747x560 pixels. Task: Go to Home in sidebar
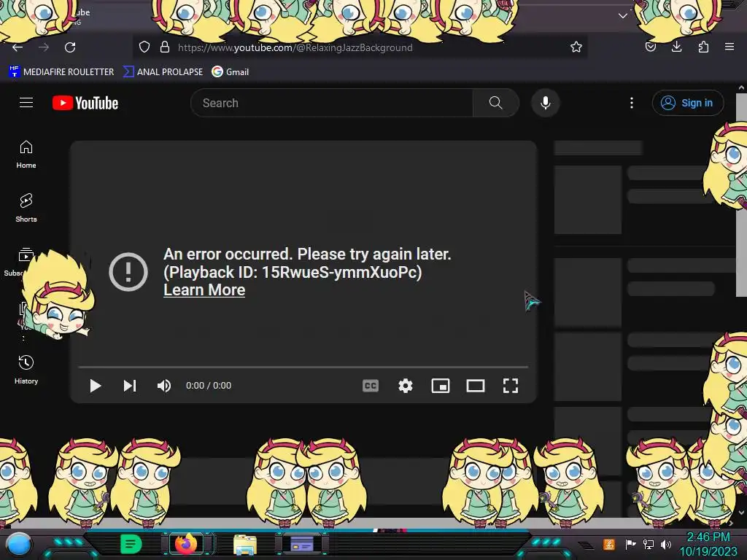26,155
